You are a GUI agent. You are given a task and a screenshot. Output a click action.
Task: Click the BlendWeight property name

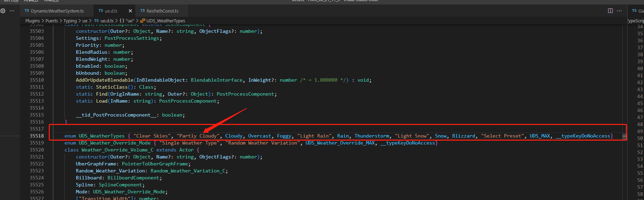(x=92, y=59)
